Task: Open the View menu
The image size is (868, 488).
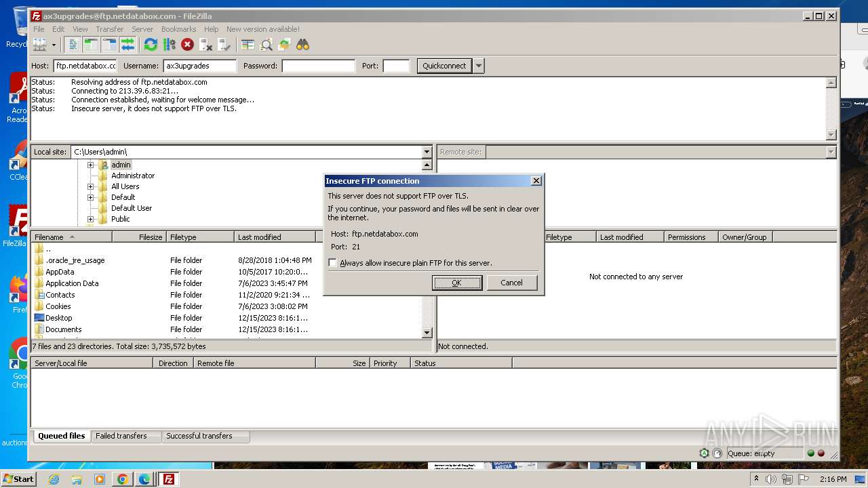Action: click(80, 29)
